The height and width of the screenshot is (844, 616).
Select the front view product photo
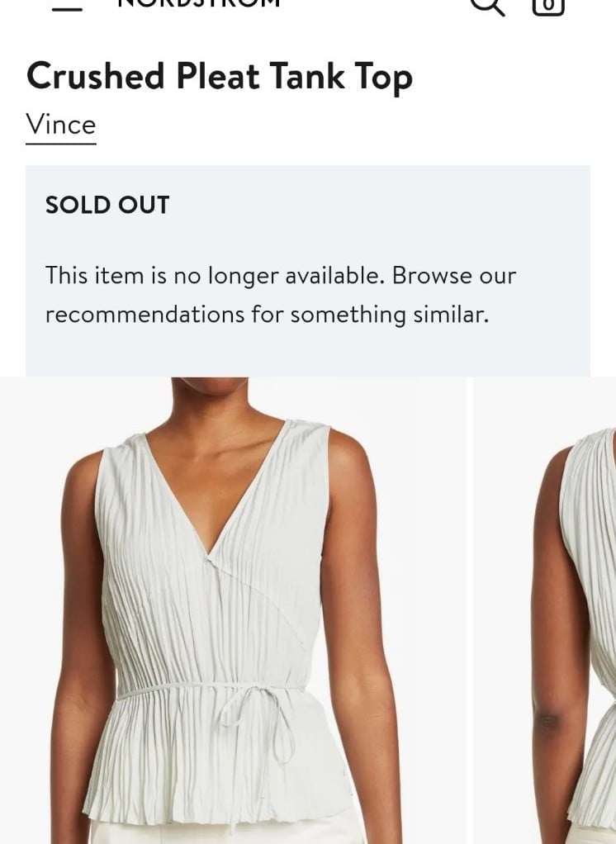click(x=233, y=610)
